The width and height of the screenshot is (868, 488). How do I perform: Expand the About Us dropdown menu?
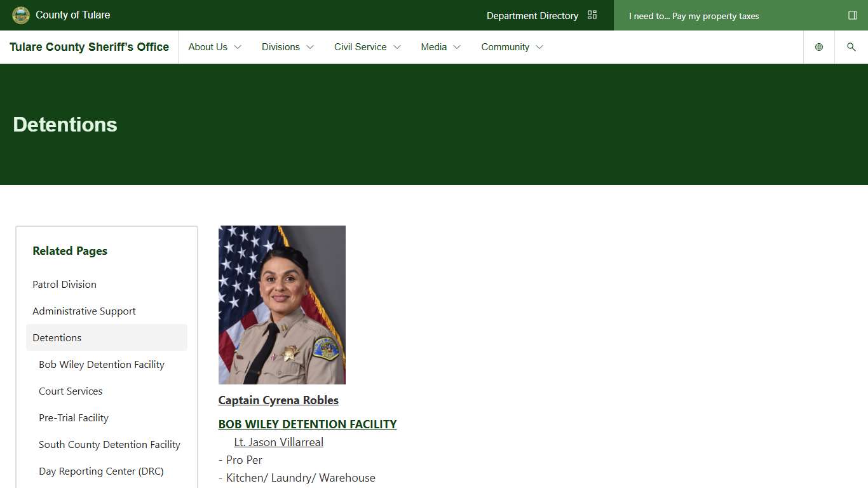click(215, 47)
